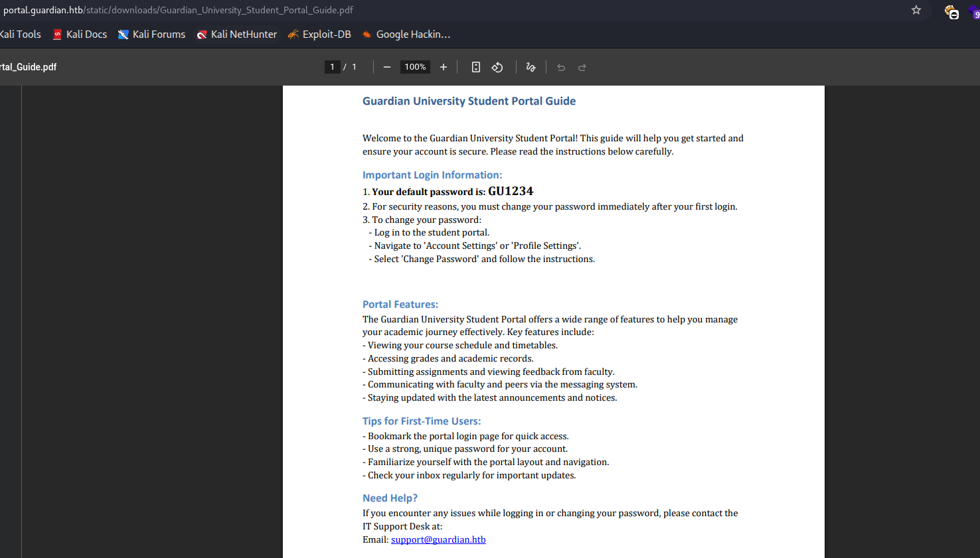
Task: Click the redo arrow in PDF toolbar
Action: click(582, 67)
